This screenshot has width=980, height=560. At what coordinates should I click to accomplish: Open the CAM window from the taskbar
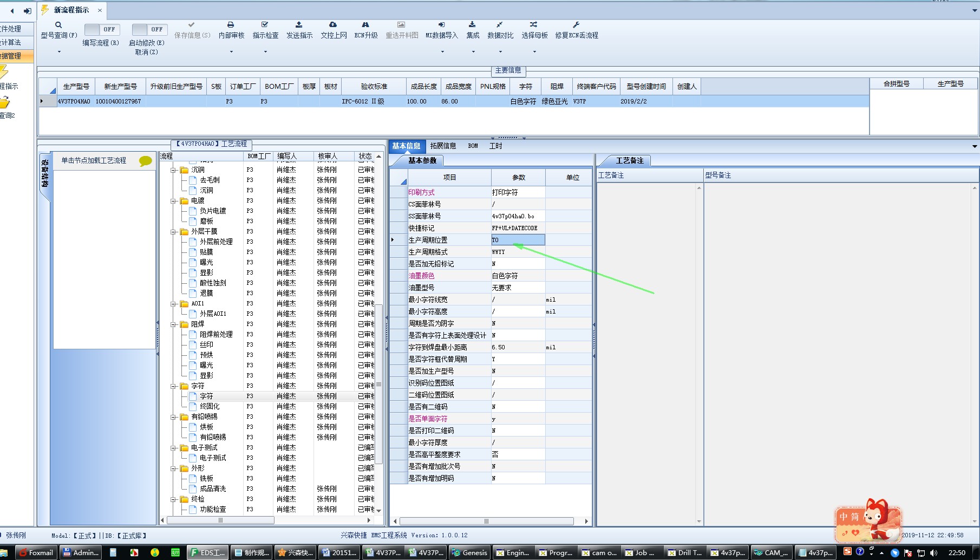pos(772,552)
